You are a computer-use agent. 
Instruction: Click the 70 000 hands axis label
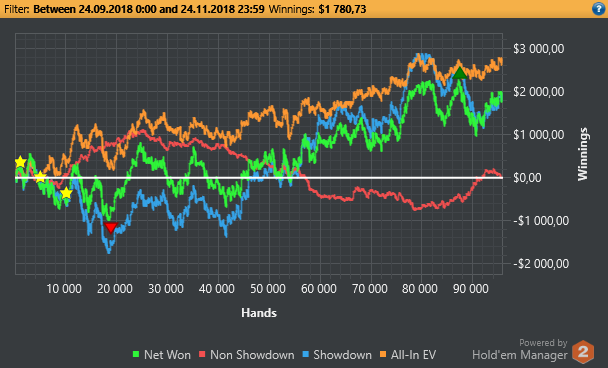(x=370, y=289)
